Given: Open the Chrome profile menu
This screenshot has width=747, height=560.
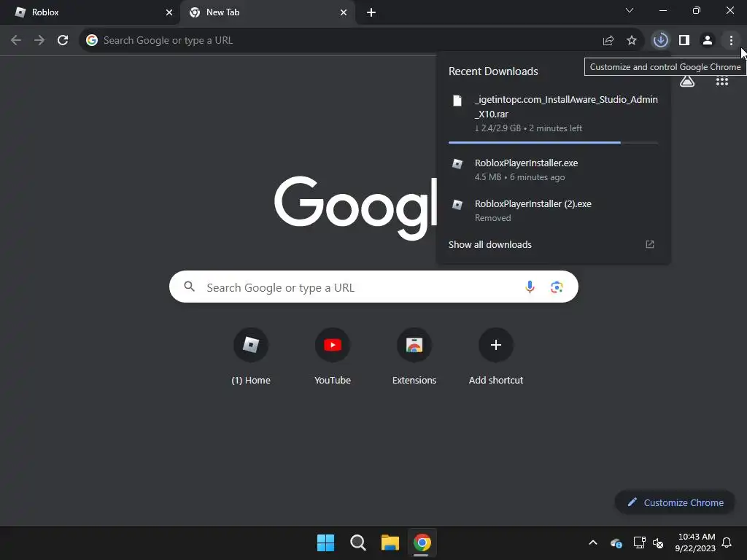Looking at the screenshot, I should 708,41.
